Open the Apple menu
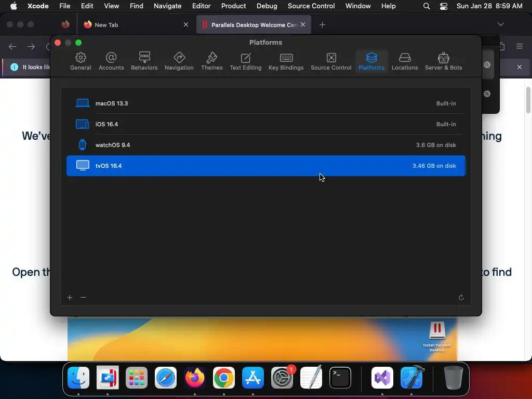Screen dimensions: 532x399 coord(14,6)
